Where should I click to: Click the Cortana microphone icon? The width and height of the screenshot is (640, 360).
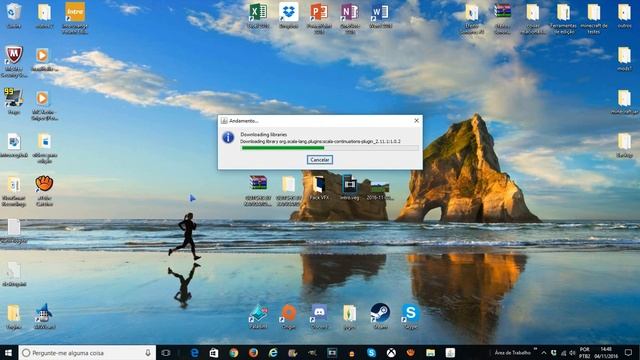point(148,353)
